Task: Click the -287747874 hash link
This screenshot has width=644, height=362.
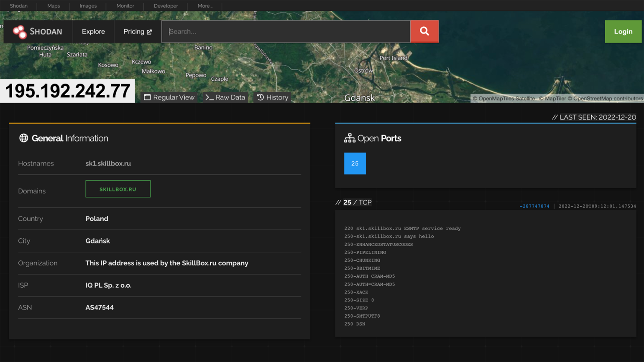Action: point(534,206)
